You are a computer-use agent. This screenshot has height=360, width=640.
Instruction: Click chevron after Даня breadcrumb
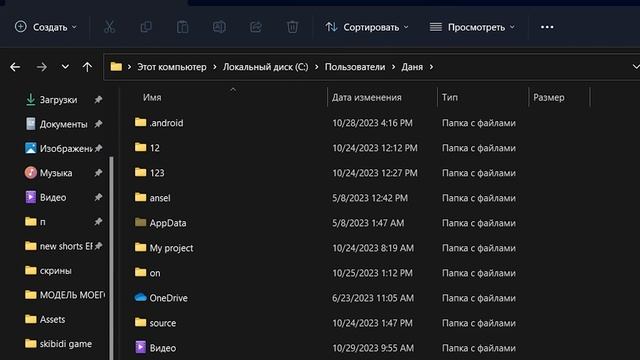click(x=431, y=67)
